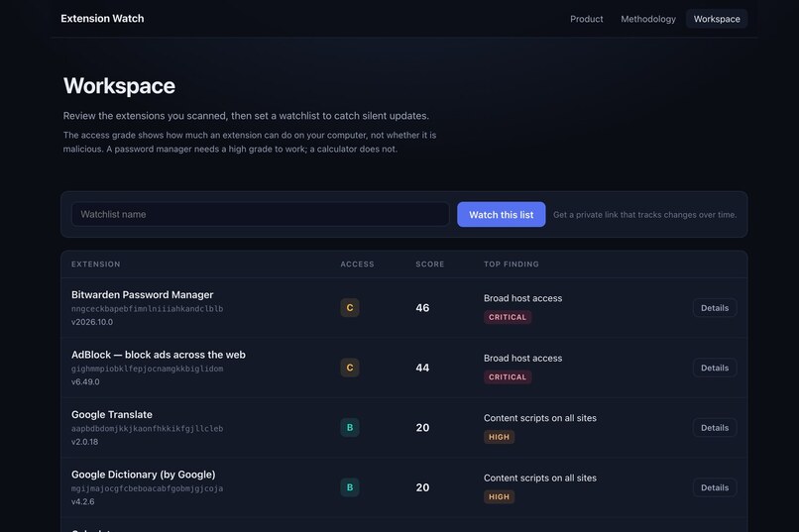
Task: Click the EXTENSION column header
Action: click(96, 265)
